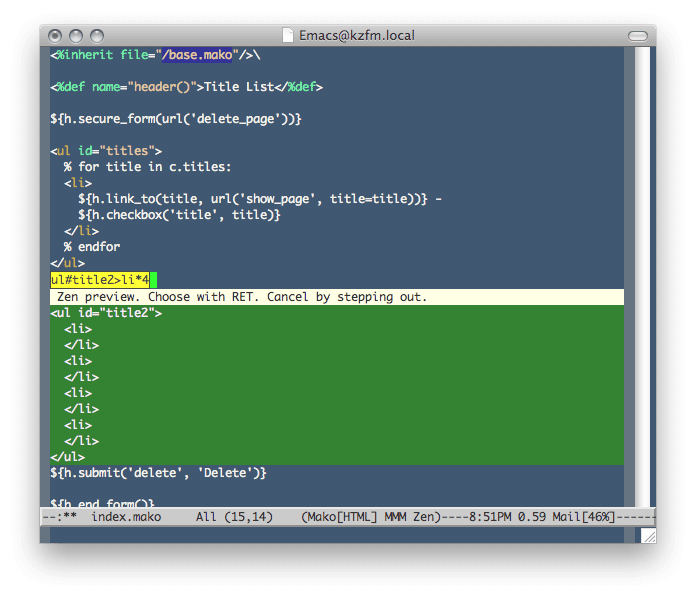Click the ul id="titles" opening tag

pos(106,151)
